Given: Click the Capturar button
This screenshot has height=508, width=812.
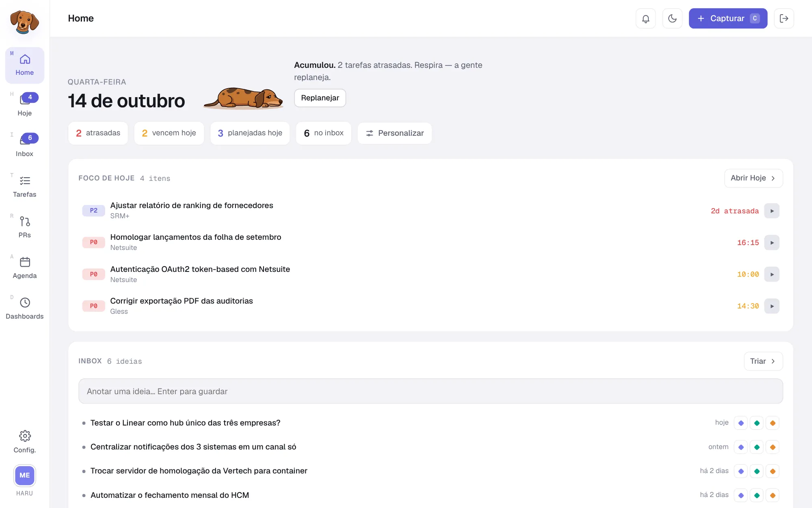Looking at the screenshot, I should (x=728, y=18).
